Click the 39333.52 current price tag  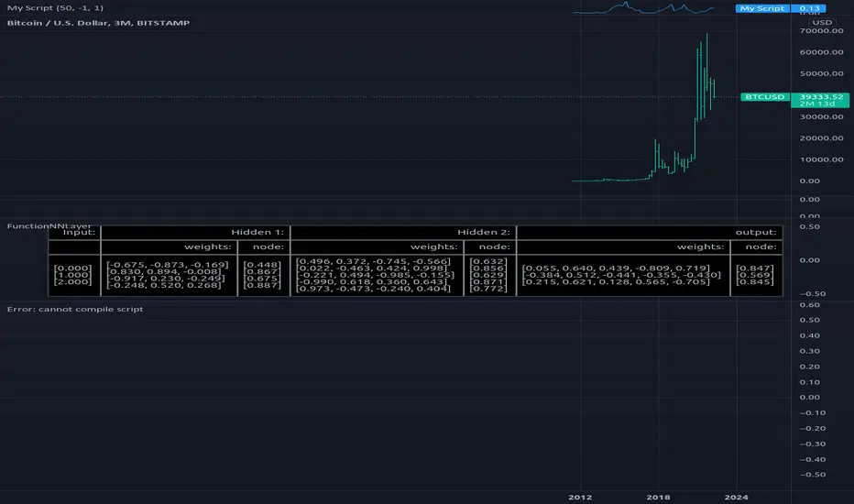[820, 96]
